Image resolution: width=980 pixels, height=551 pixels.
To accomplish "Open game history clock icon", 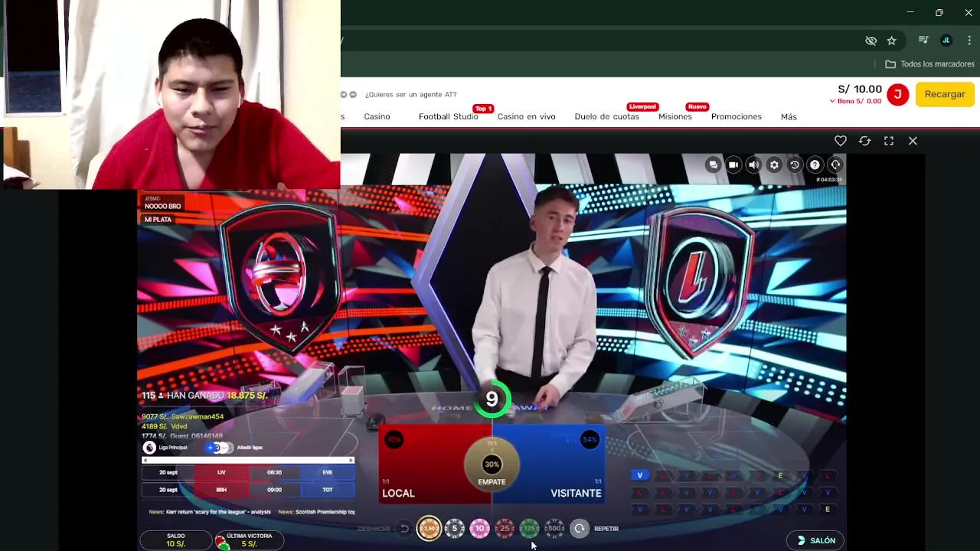I will click(795, 165).
